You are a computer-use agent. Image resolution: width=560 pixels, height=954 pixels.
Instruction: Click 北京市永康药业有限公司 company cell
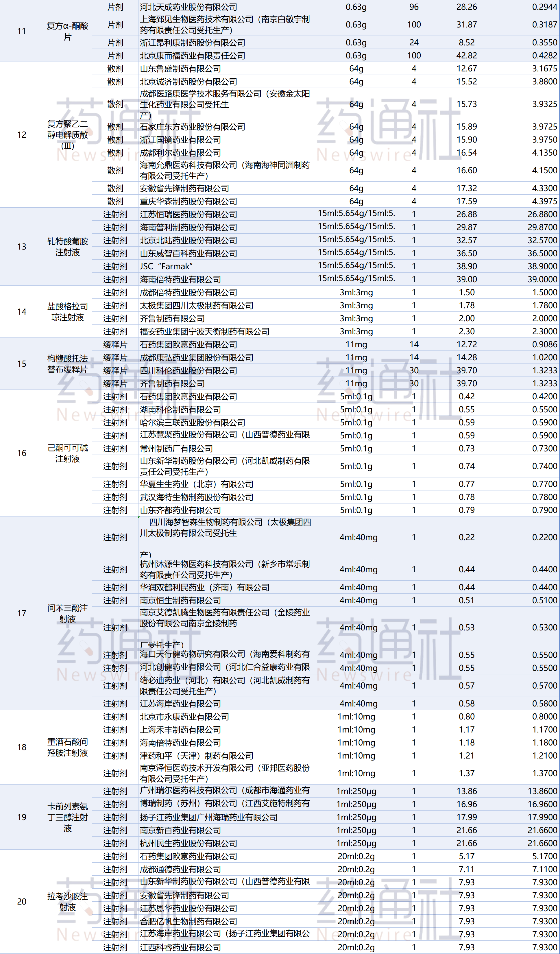click(x=184, y=717)
